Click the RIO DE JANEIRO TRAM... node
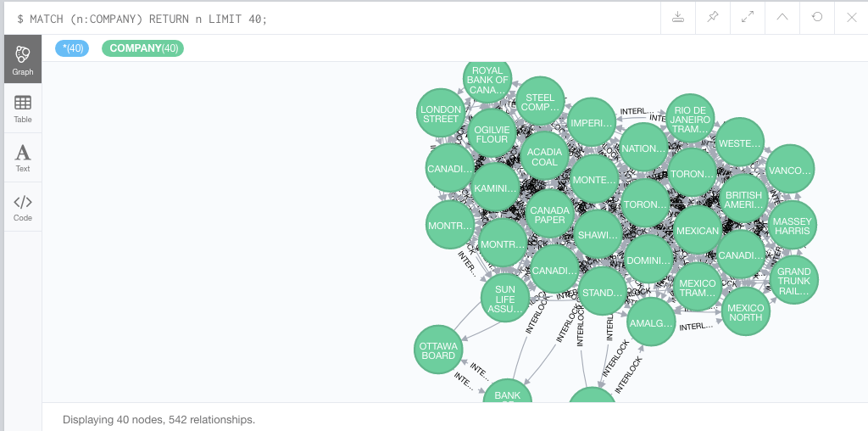The height and width of the screenshot is (431, 868). point(690,120)
